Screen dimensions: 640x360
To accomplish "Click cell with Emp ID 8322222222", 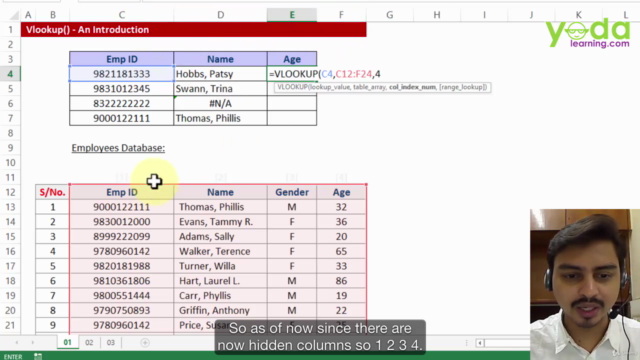I will [x=122, y=103].
